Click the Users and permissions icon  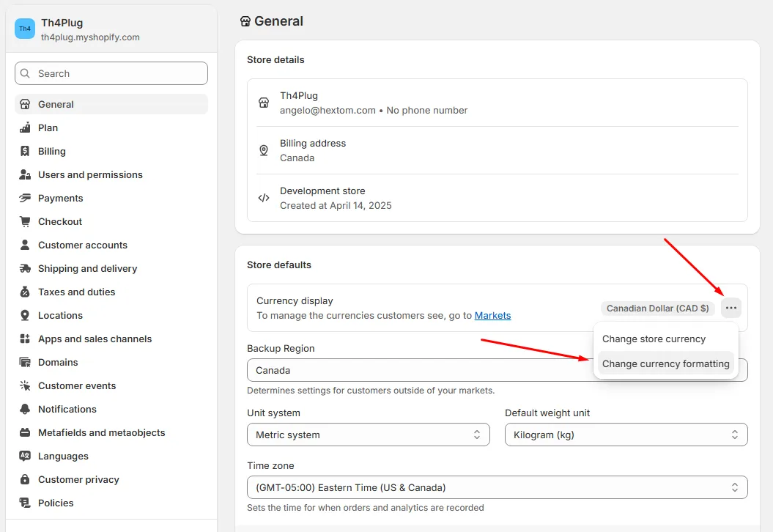point(25,174)
